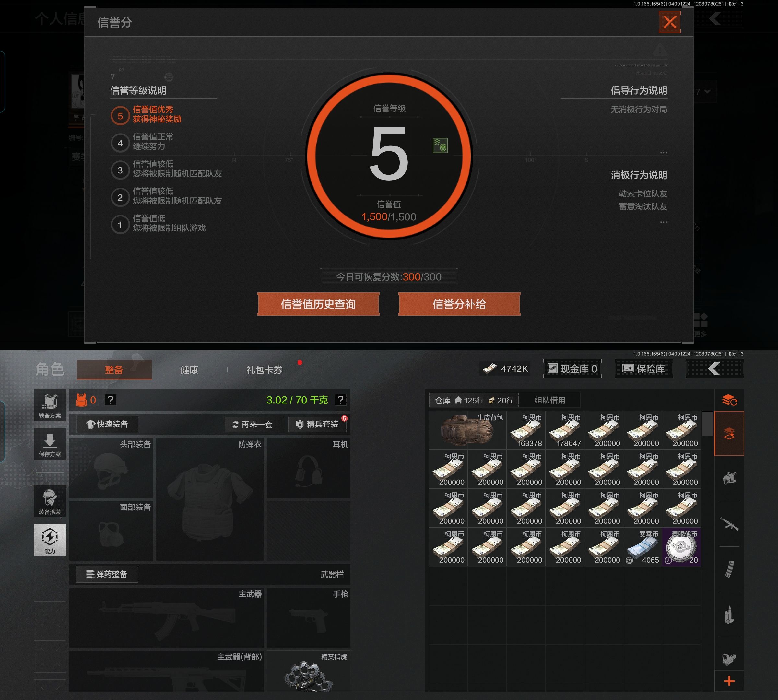Click the 信誉分补给 button
778x700 pixels.
coord(459,304)
